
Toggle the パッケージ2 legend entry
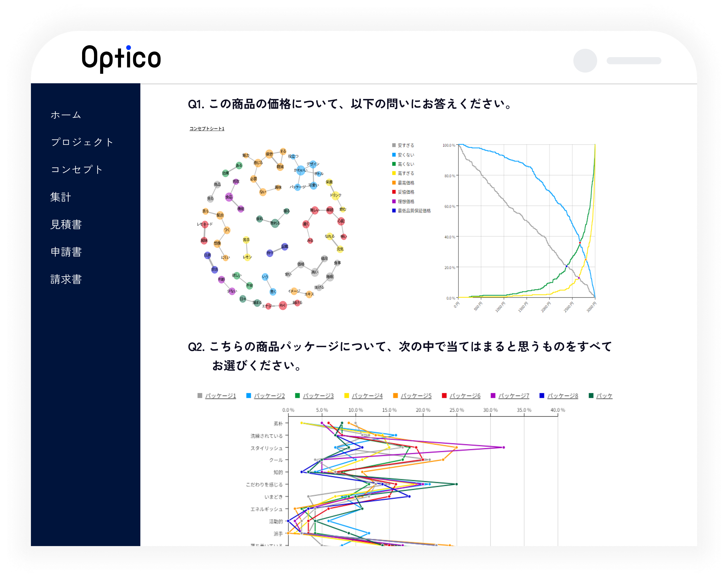click(x=269, y=396)
